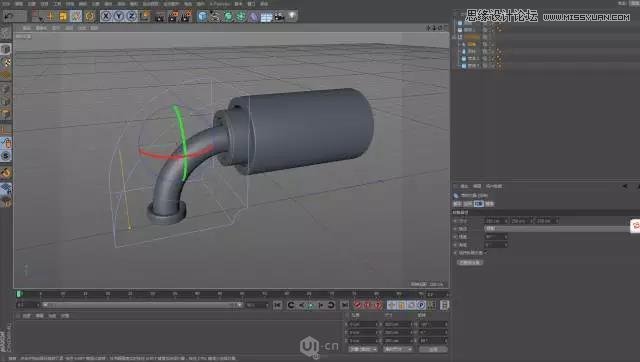Toggle the X axis lock
640x362 pixels.
106,16
